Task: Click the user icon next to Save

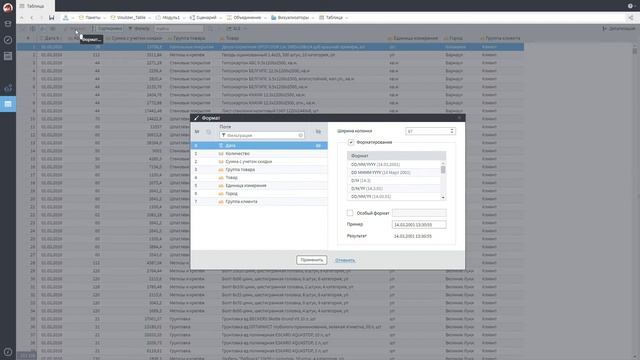Action: (65, 18)
